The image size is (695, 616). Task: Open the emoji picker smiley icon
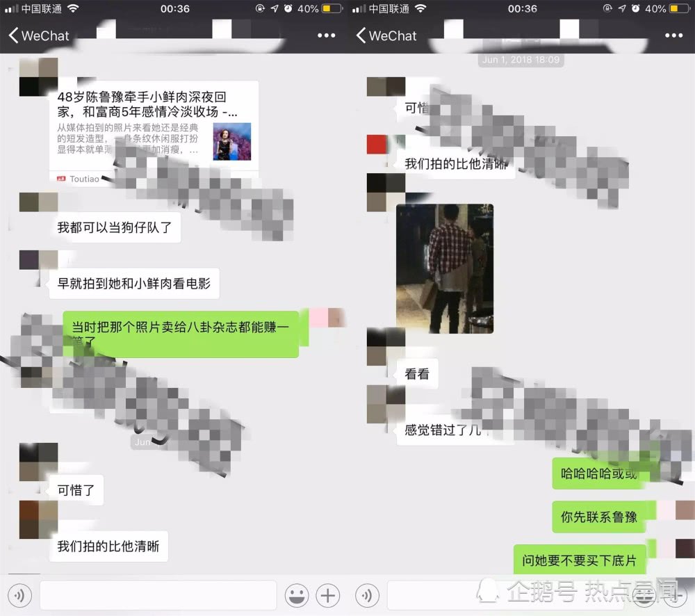coord(297,595)
